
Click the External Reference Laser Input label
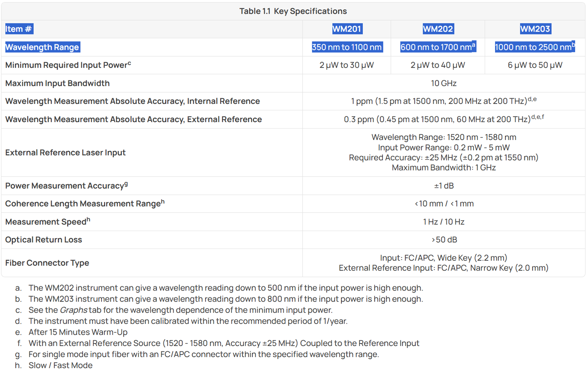65,153
